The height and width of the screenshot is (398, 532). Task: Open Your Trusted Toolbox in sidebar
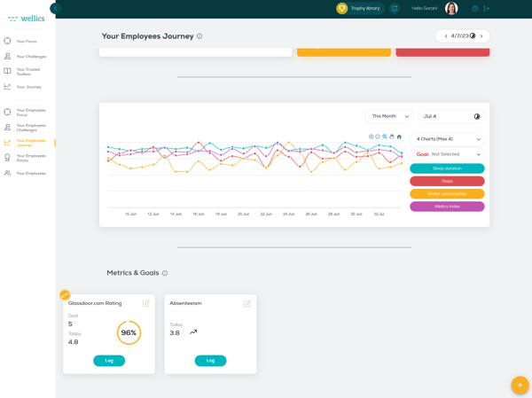pos(28,72)
